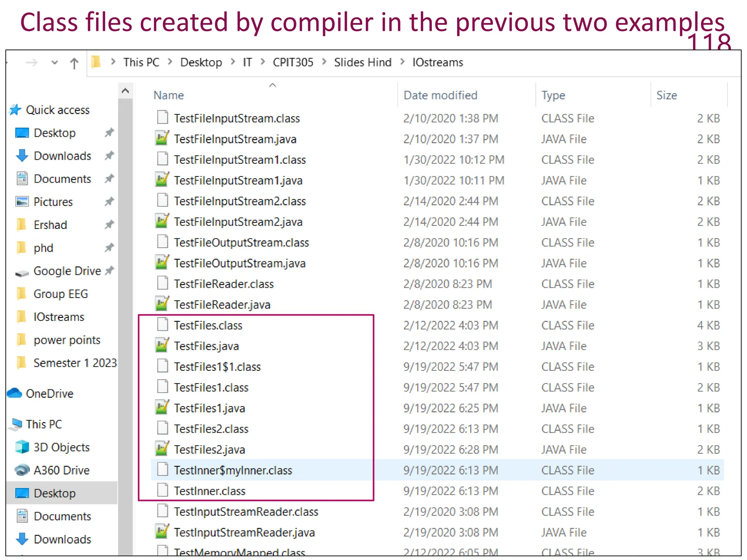Select TestFileInputStream2.class file icon
This screenshot has width=747, height=560.
click(162, 201)
